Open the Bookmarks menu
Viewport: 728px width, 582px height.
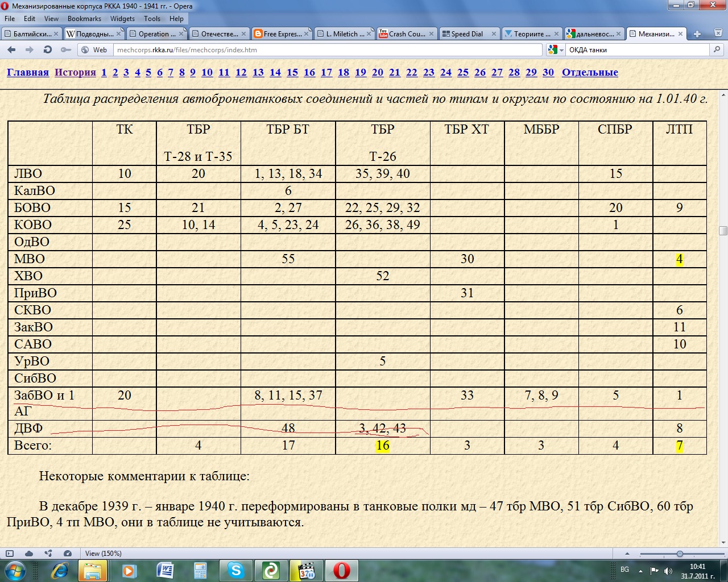(84, 19)
